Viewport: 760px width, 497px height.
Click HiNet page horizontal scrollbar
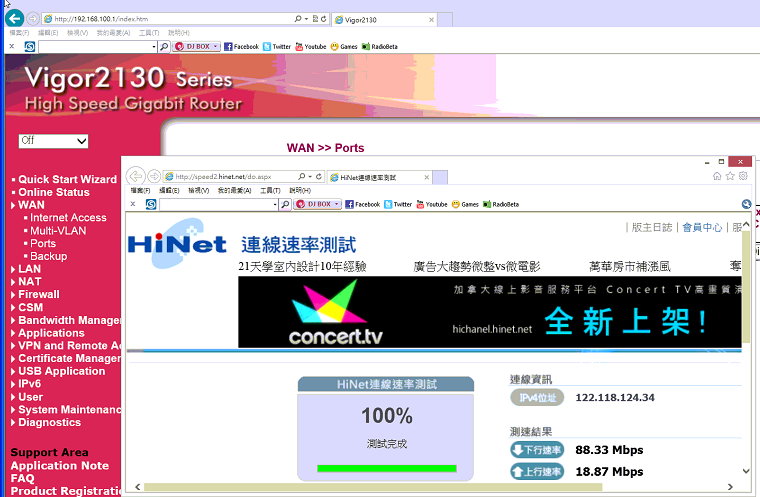(373, 486)
